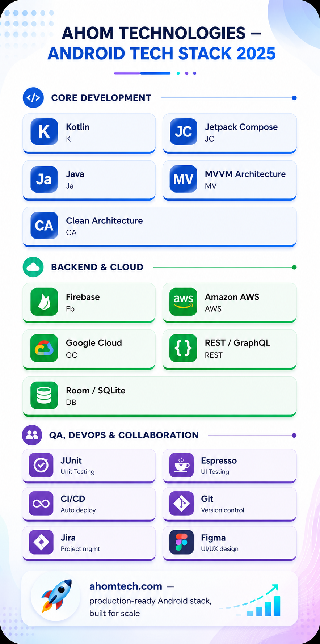This screenshot has width=320, height=644.
Task: Click the Firebase flame icon
Action: point(44,302)
